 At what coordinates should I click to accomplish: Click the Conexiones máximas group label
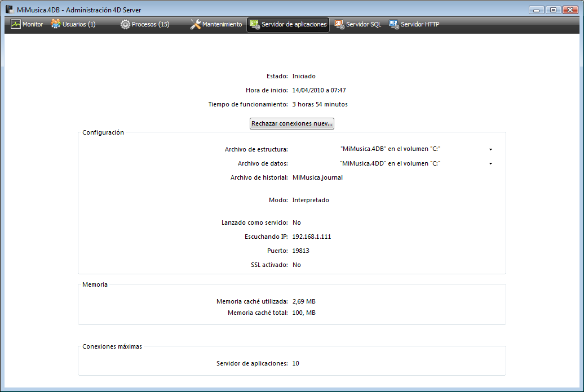point(112,346)
